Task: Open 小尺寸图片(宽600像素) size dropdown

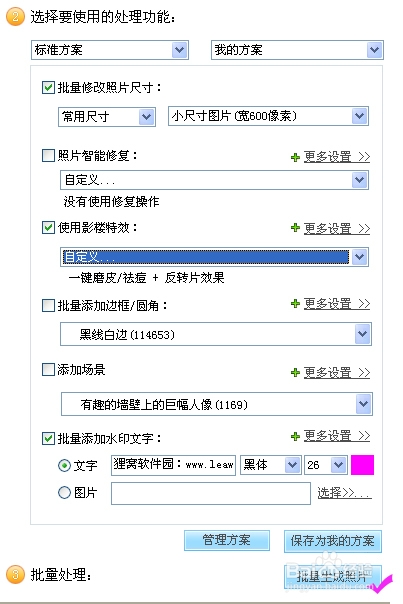Action: point(268,116)
